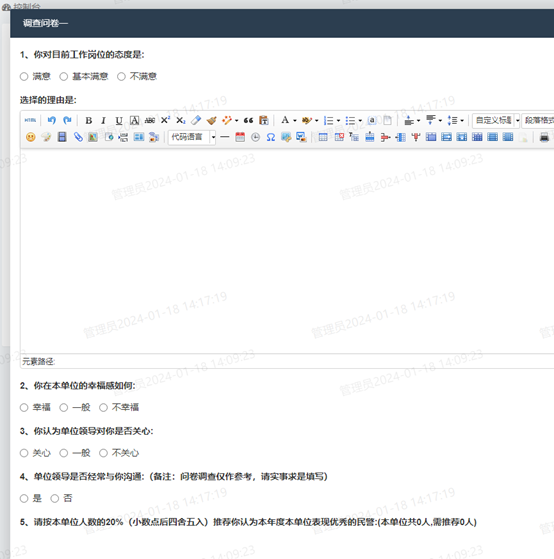This screenshot has width=554, height=559.
Task: Apply character border to text
Action: pos(134,120)
